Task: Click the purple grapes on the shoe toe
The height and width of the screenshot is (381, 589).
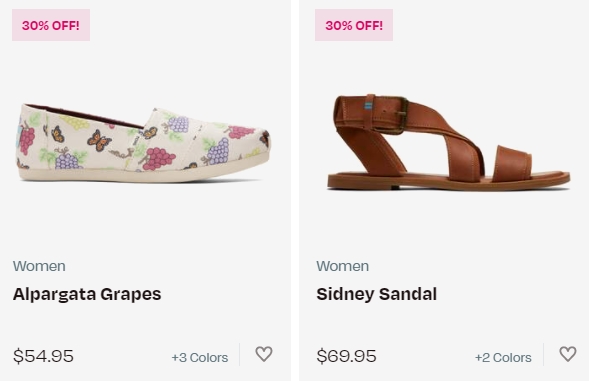Action: coord(220,151)
